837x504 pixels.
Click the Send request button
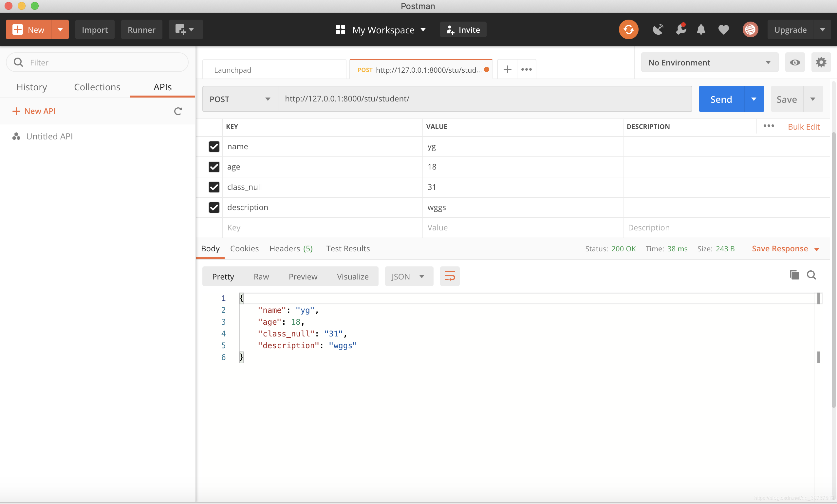tap(721, 99)
